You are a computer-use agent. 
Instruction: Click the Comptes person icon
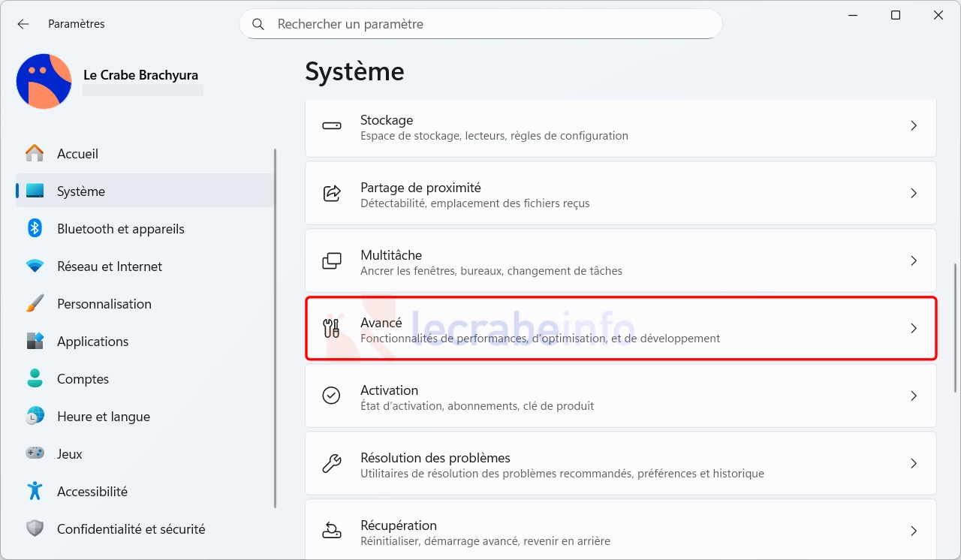click(35, 378)
